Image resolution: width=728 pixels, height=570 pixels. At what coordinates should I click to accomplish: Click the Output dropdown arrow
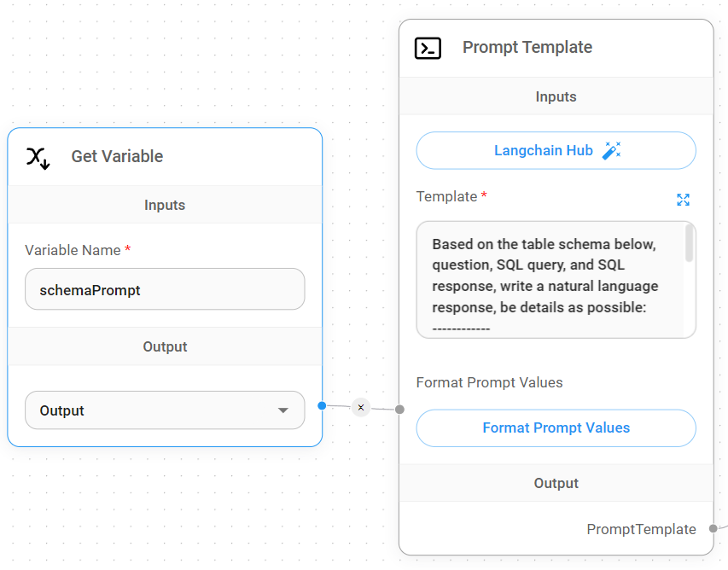point(283,410)
